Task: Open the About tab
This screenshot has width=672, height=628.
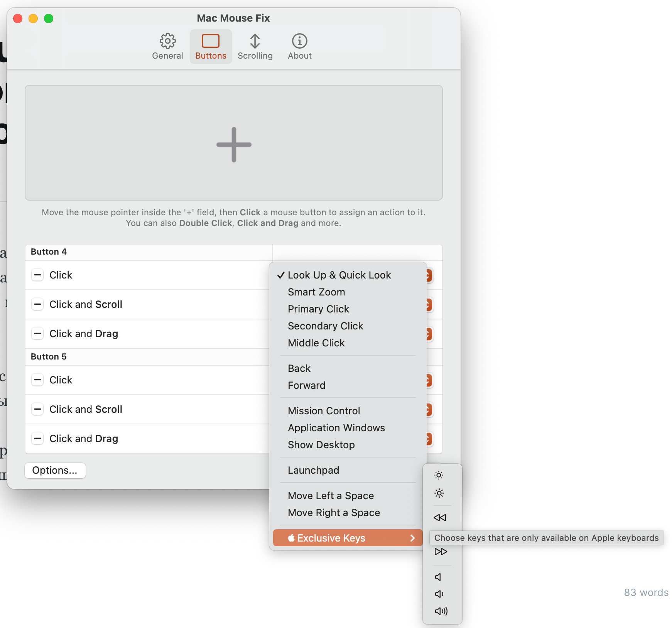Action: coord(300,47)
